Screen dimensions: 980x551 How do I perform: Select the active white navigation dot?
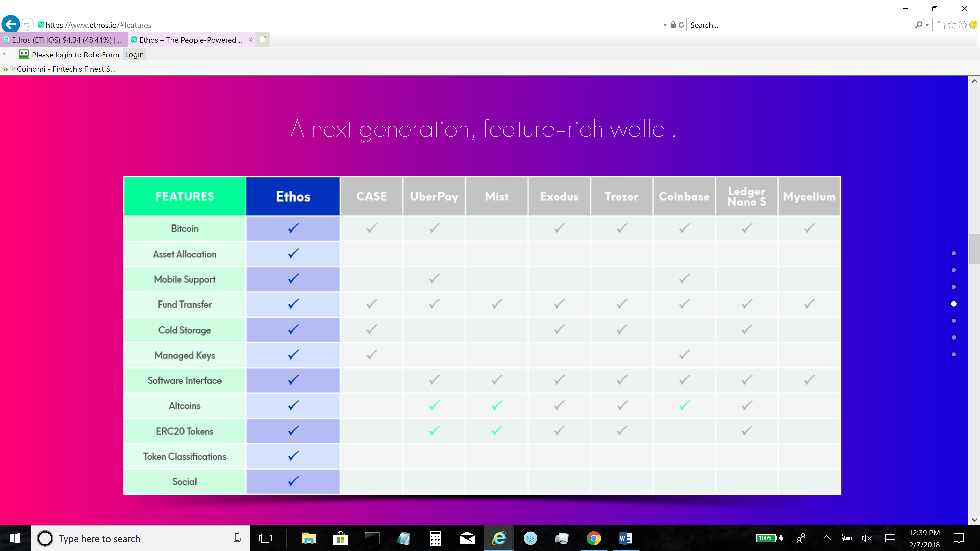click(x=953, y=304)
